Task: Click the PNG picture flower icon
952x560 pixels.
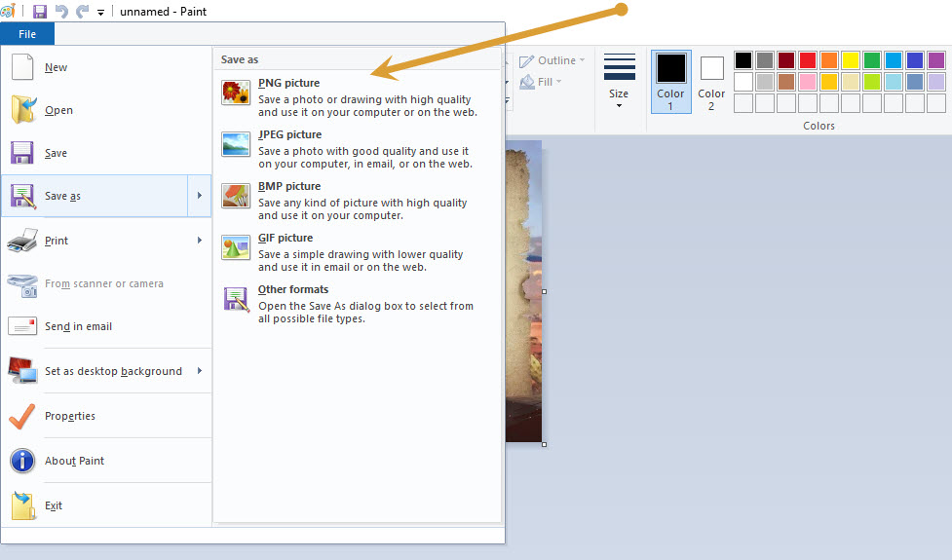Action: [x=236, y=93]
